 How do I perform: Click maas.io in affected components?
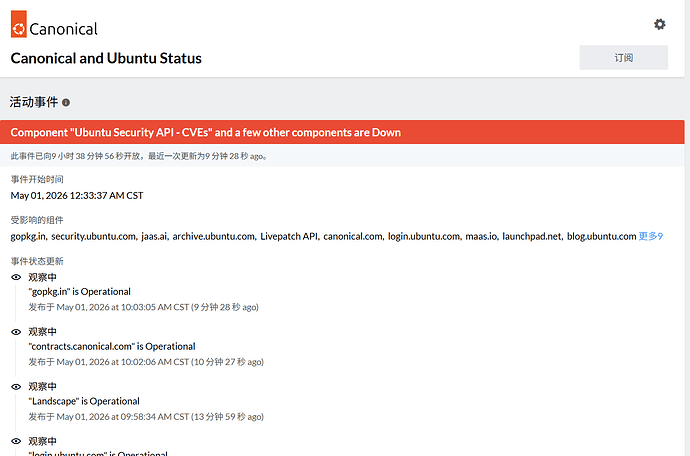point(481,236)
